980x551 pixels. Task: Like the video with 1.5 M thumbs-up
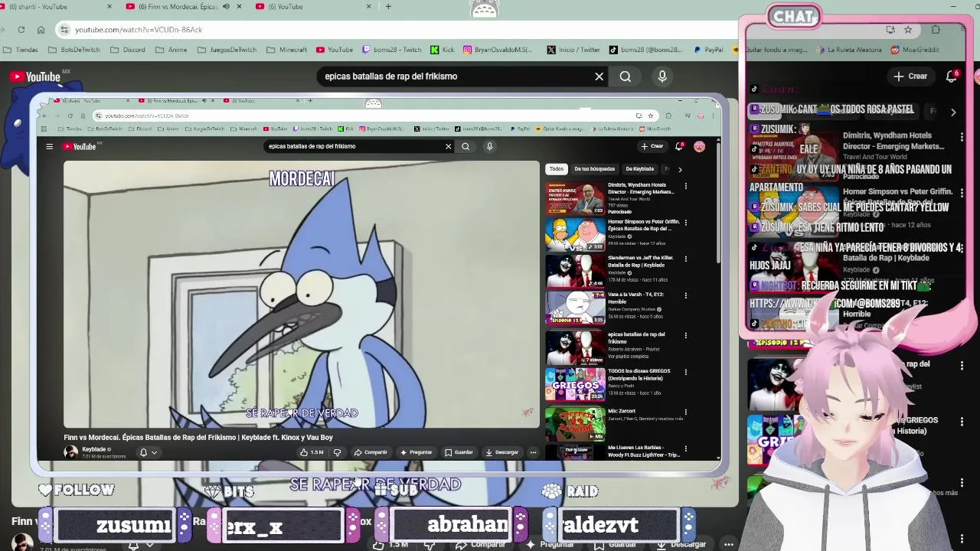312,452
